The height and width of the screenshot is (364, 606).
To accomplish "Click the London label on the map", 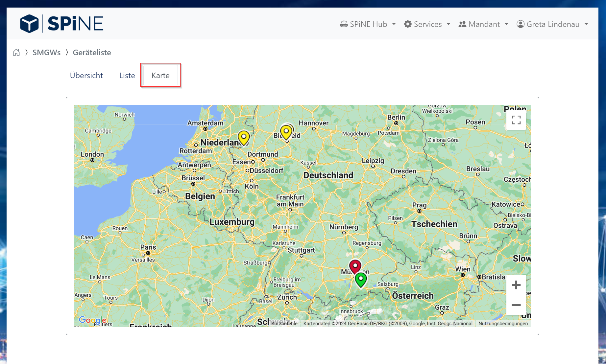I will coord(92,154).
